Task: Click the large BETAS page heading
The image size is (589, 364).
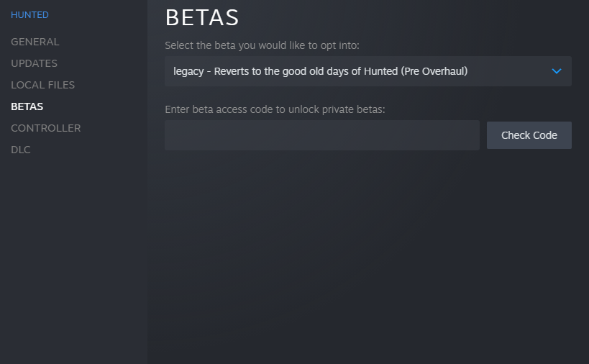Action: coord(202,17)
